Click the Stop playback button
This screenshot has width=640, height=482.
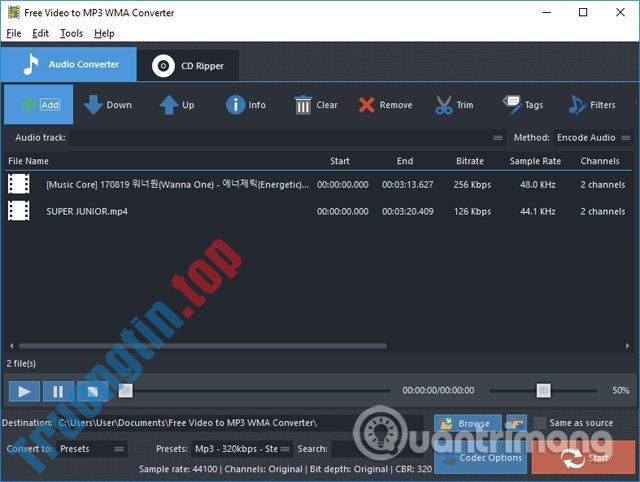(93, 392)
